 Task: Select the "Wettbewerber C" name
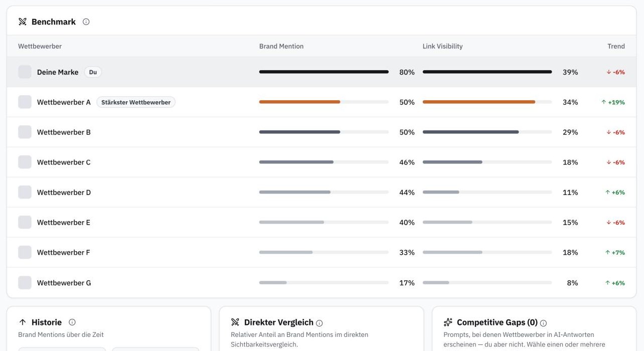tap(64, 162)
